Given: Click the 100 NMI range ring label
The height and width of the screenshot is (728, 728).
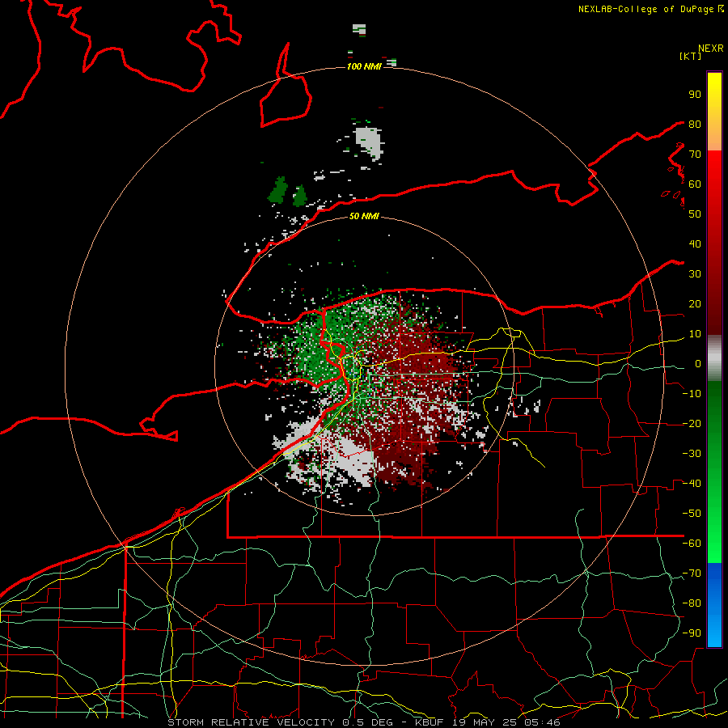Looking at the screenshot, I should [365, 66].
